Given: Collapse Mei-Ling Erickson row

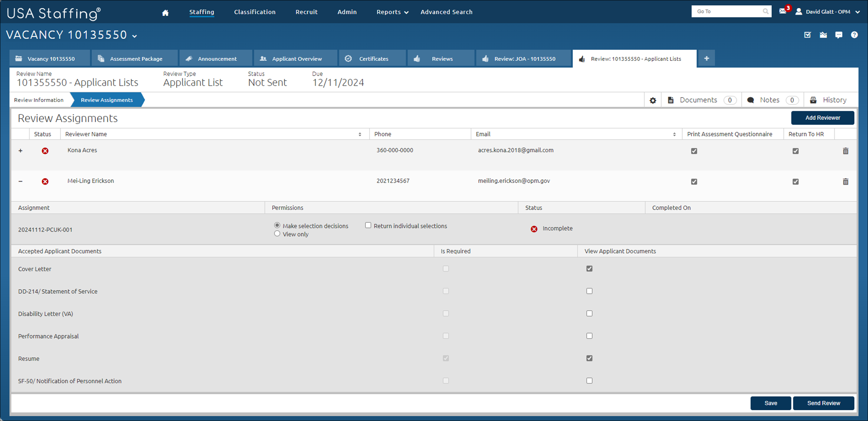Looking at the screenshot, I should (x=20, y=181).
